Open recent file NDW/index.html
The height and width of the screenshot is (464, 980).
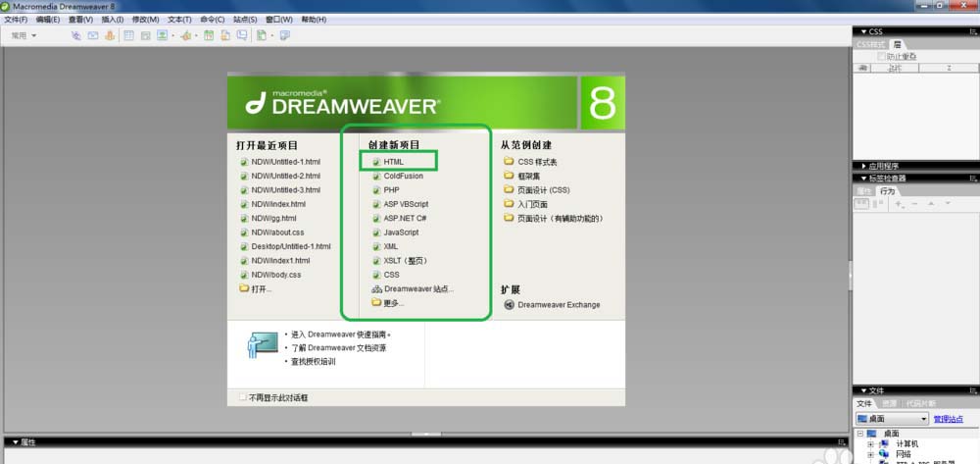tap(278, 204)
